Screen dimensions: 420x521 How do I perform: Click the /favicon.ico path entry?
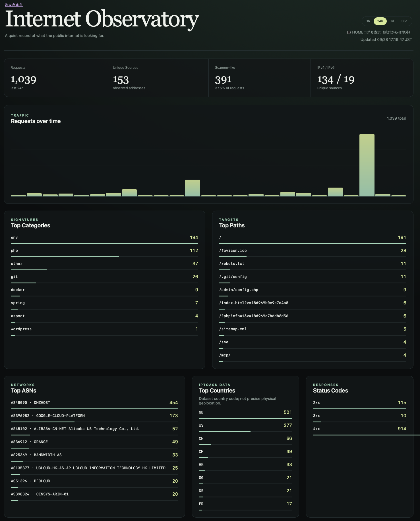tap(313, 253)
